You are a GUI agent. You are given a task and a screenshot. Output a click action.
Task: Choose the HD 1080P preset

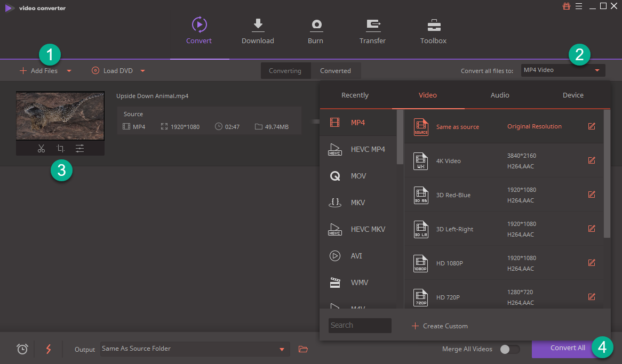[504, 263]
